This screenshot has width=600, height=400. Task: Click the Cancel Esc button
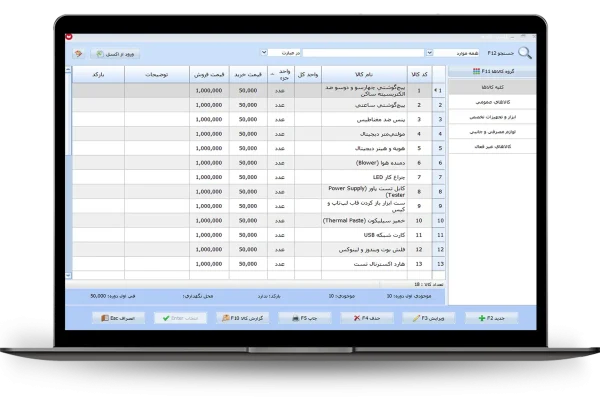click(118, 318)
